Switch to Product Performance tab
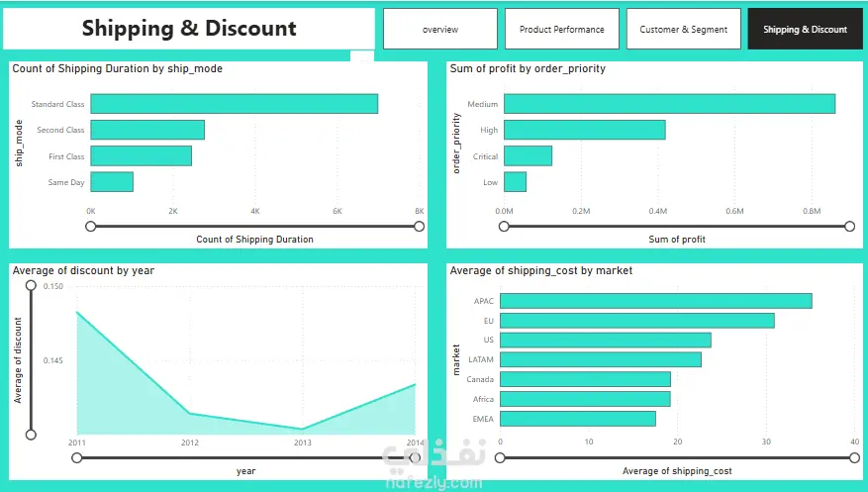Image resolution: width=868 pixels, height=492 pixels. click(x=562, y=29)
